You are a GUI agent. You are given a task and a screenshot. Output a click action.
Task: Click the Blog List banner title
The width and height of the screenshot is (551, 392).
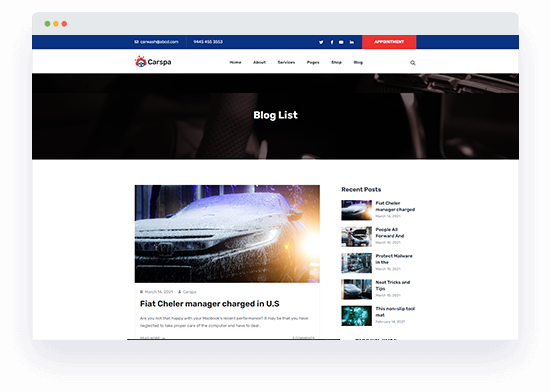pos(276,115)
